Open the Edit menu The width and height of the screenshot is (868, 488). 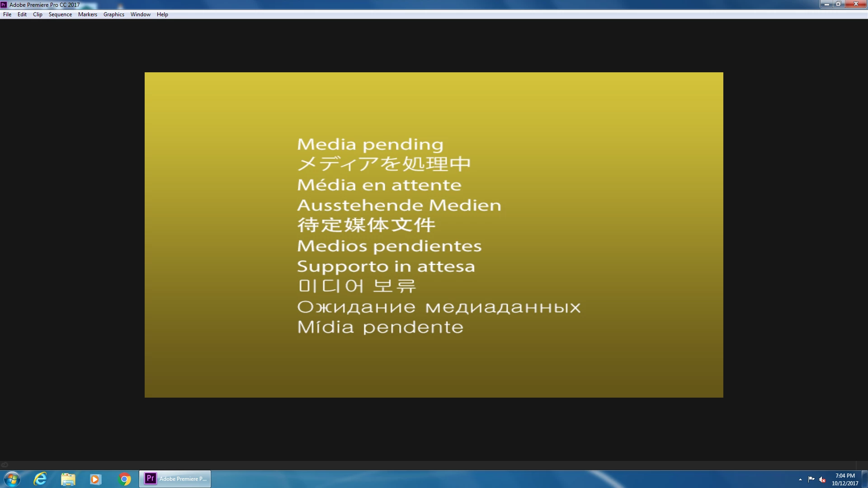[22, 14]
